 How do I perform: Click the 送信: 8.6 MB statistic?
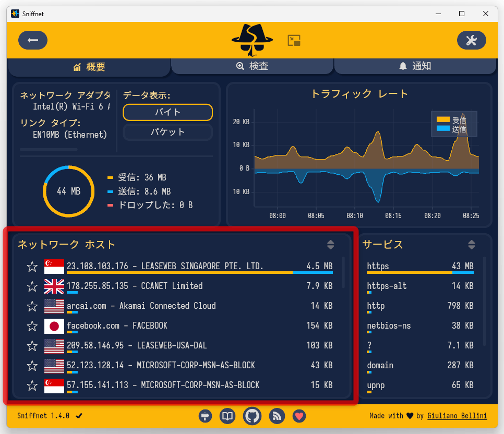click(139, 191)
